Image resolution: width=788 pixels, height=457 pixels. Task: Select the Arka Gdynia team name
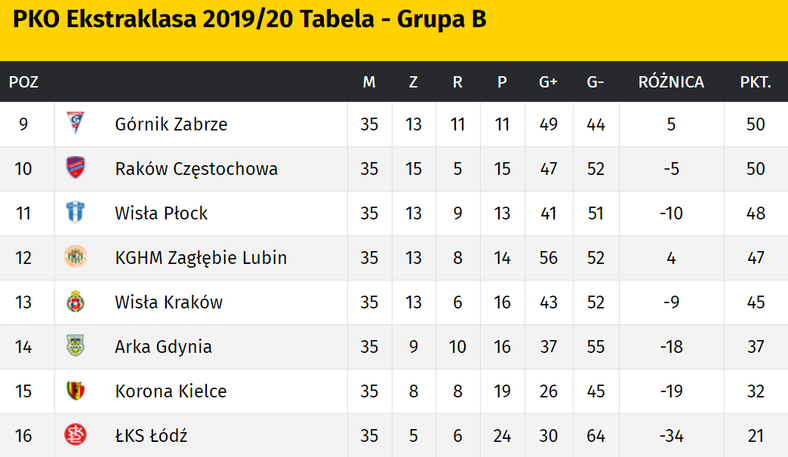pyautogui.click(x=163, y=347)
